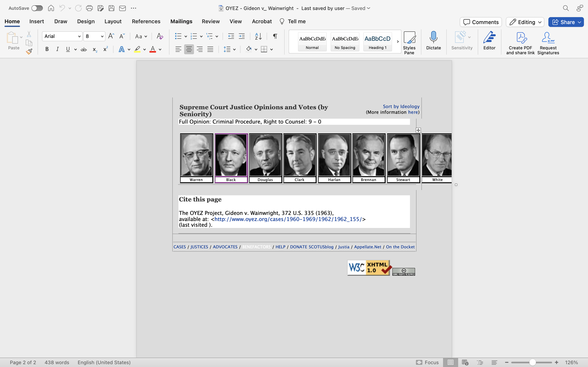Open the Layout tab
Viewport: 588px width, 367px height.
tap(113, 21)
